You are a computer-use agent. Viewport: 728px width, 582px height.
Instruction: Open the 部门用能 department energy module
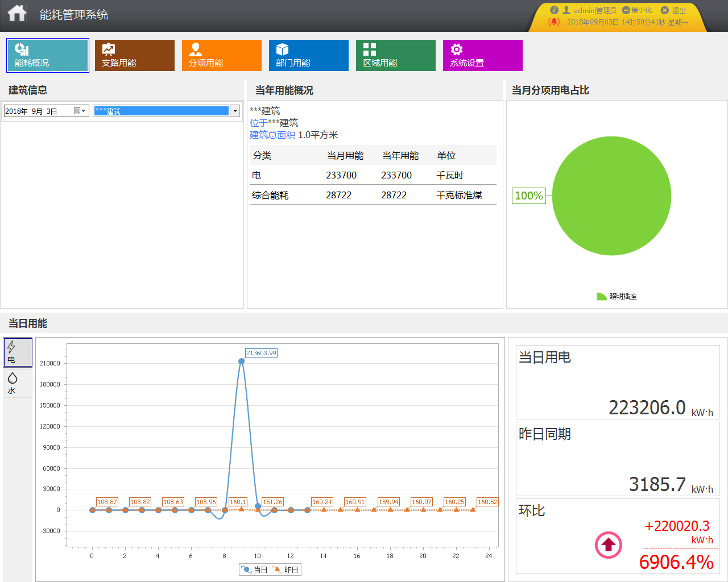(x=308, y=56)
